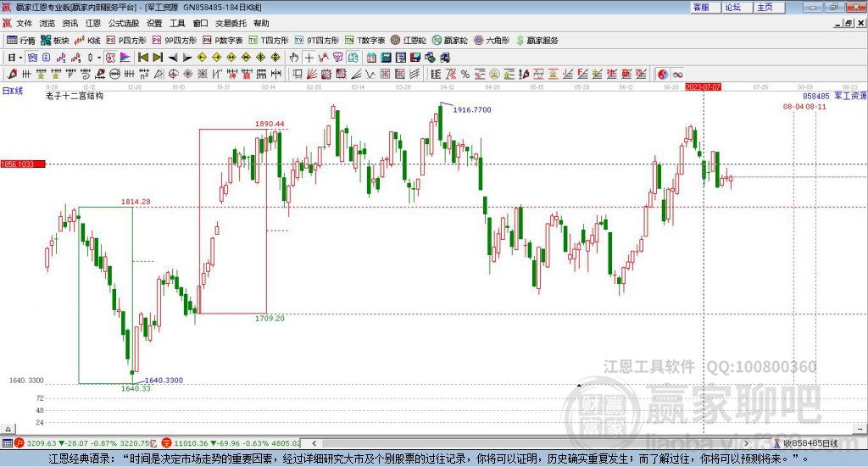Jump to last bar with skip-end arrow
This screenshot has width=868, height=467.
(158, 58)
